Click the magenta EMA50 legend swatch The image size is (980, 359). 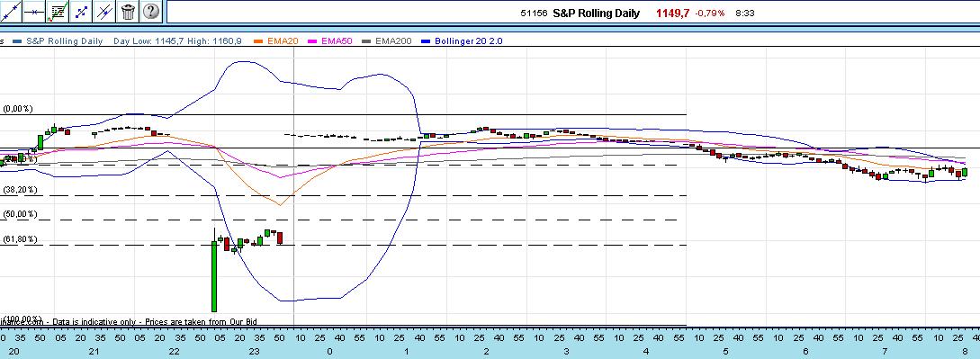[313, 41]
